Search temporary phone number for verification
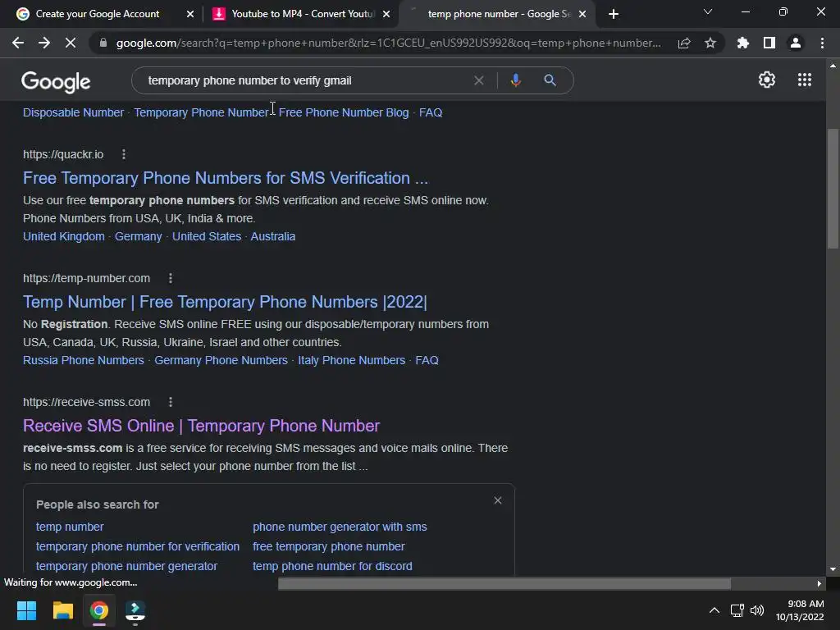 (x=138, y=546)
